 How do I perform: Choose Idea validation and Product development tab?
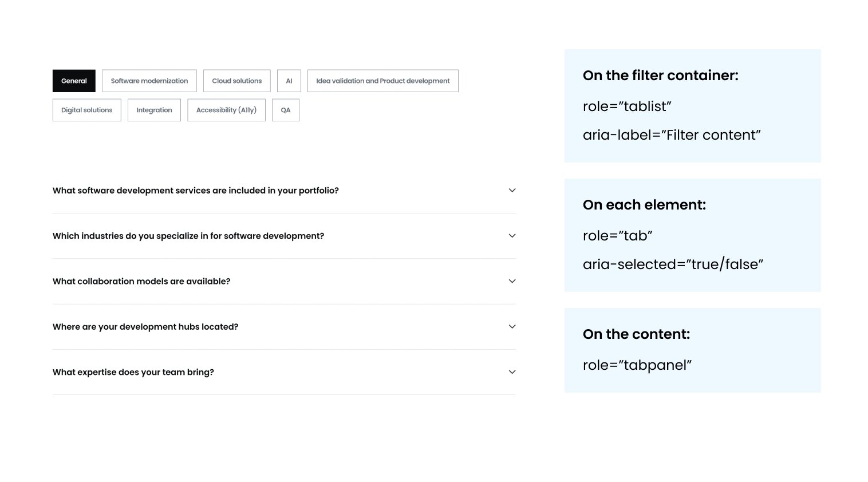click(x=382, y=81)
